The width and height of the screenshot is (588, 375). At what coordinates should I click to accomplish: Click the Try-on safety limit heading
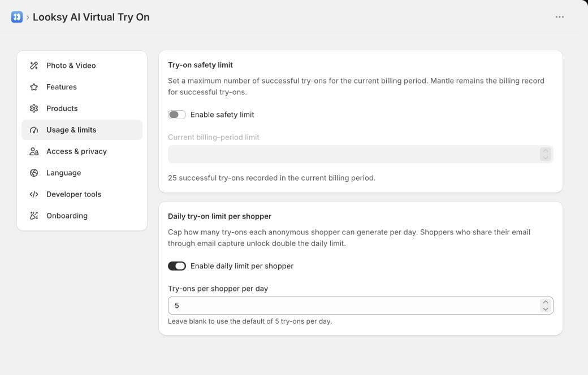pyautogui.click(x=200, y=65)
